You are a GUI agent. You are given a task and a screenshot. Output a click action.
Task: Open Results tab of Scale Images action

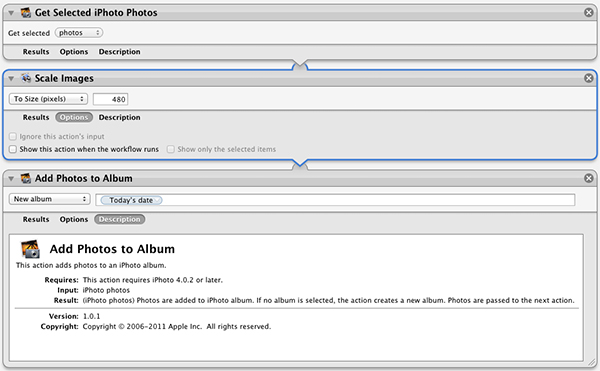coord(36,117)
